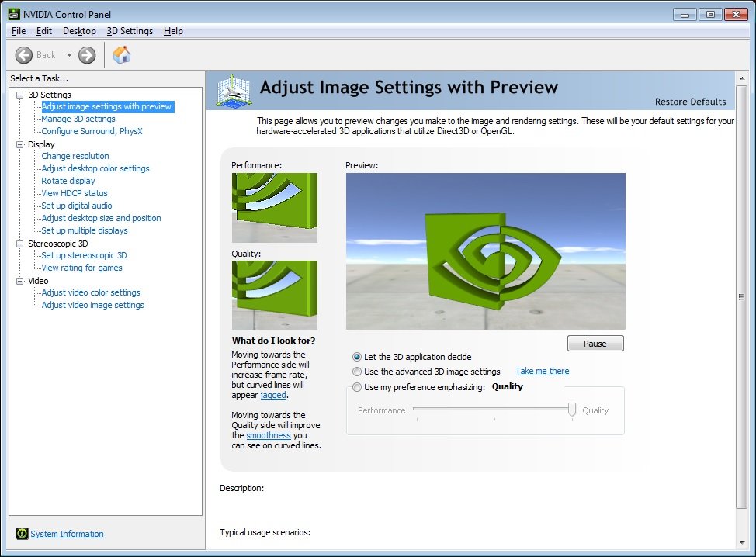
Task: Open the File menu
Action: [x=19, y=31]
